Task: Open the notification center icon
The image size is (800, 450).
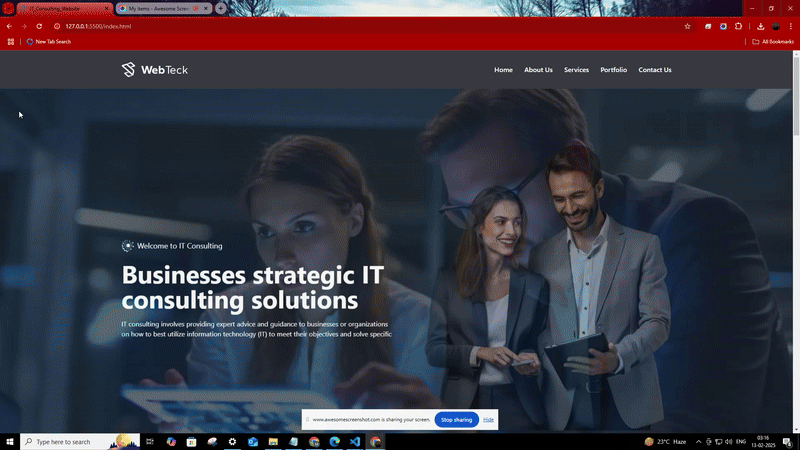Action: click(x=788, y=442)
